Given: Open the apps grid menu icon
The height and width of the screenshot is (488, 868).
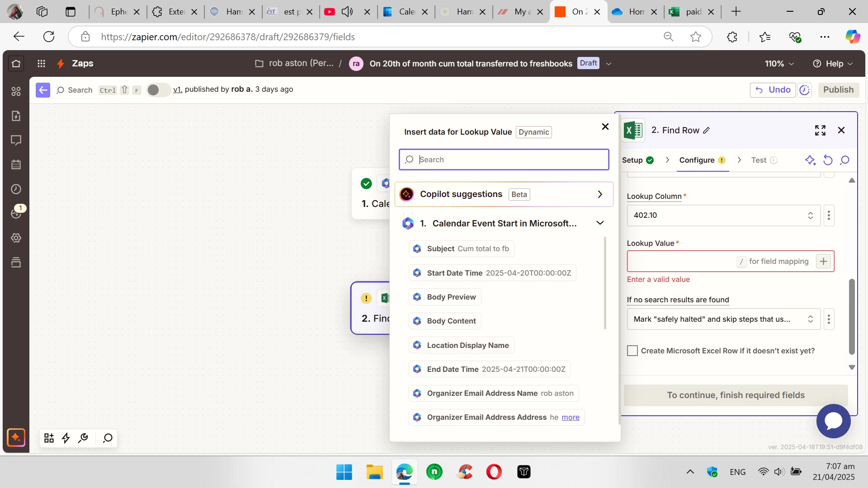Looking at the screenshot, I should point(41,64).
